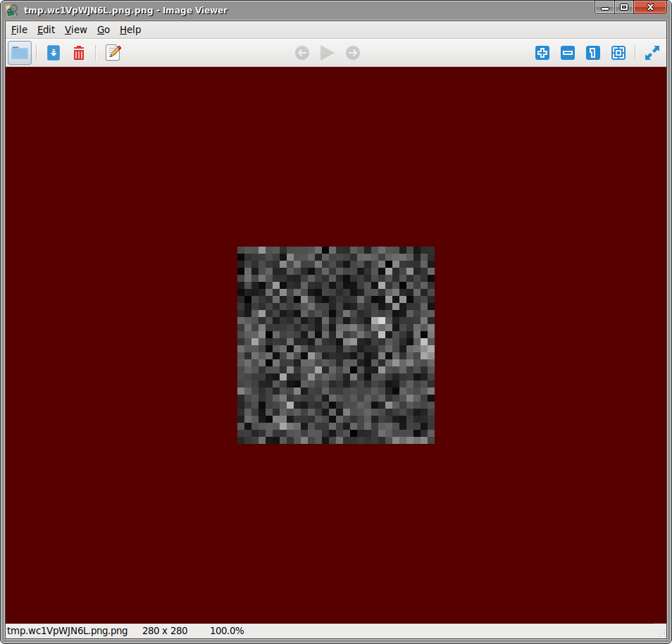Screen dimensions: 672x644
Task: Expand the View menu
Action: tap(75, 30)
